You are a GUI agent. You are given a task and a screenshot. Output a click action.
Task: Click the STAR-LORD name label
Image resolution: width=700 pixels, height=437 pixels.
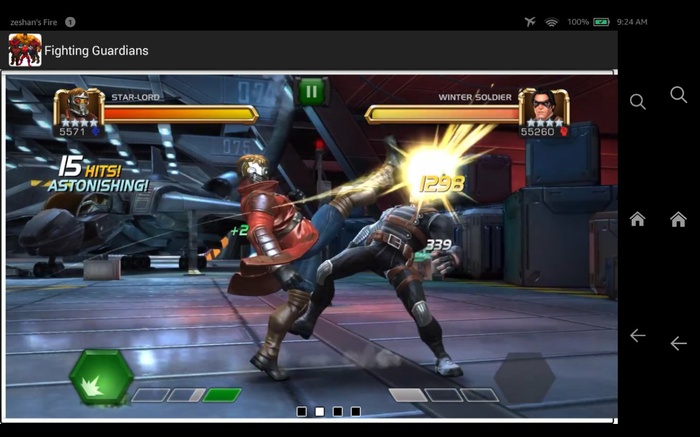tap(135, 97)
